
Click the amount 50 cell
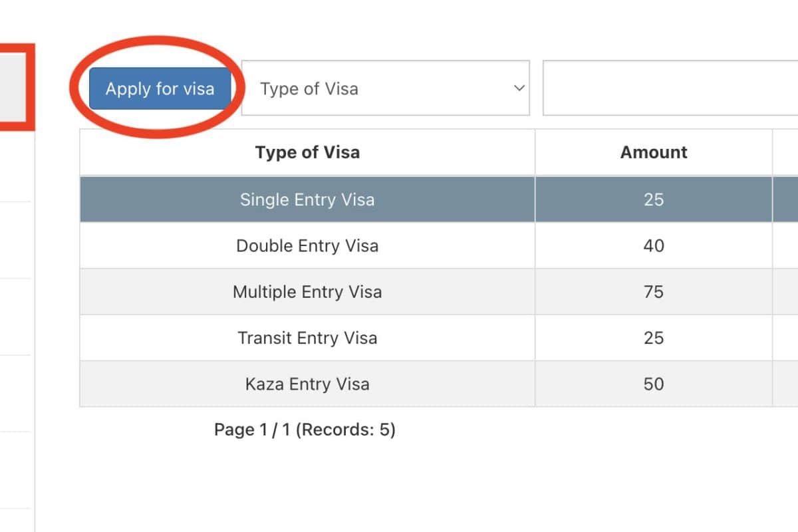point(654,384)
